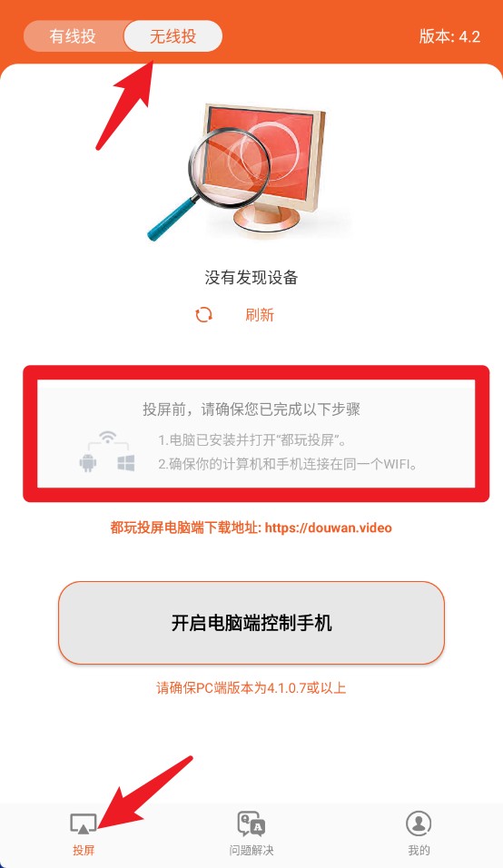Tap the orange refresh arrows icon

pyautogui.click(x=203, y=314)
